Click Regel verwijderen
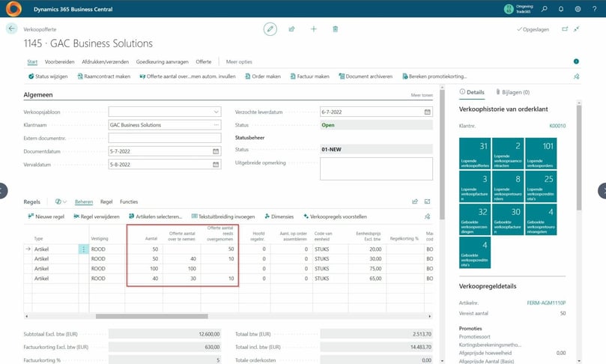The image size is (606, 364). (x=97, y=216)
